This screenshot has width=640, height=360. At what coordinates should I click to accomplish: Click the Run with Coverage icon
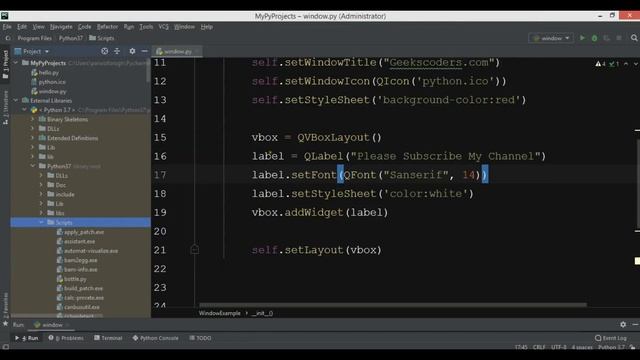[607, 38]
